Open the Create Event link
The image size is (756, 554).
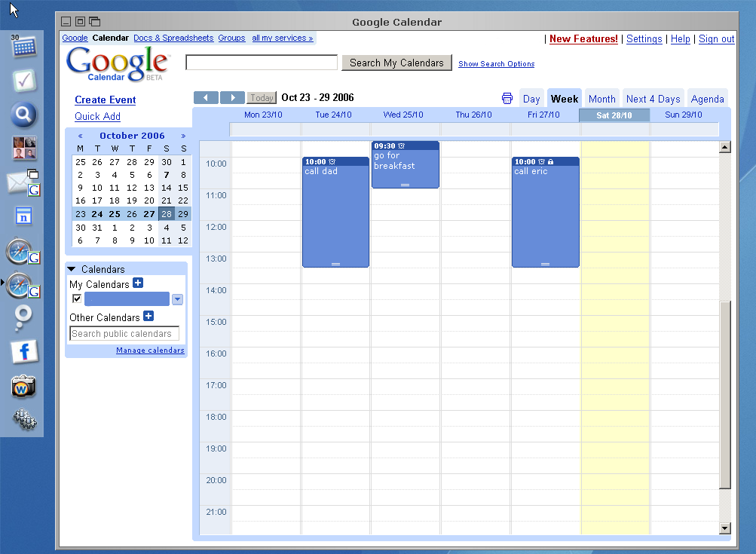(105, 99)
